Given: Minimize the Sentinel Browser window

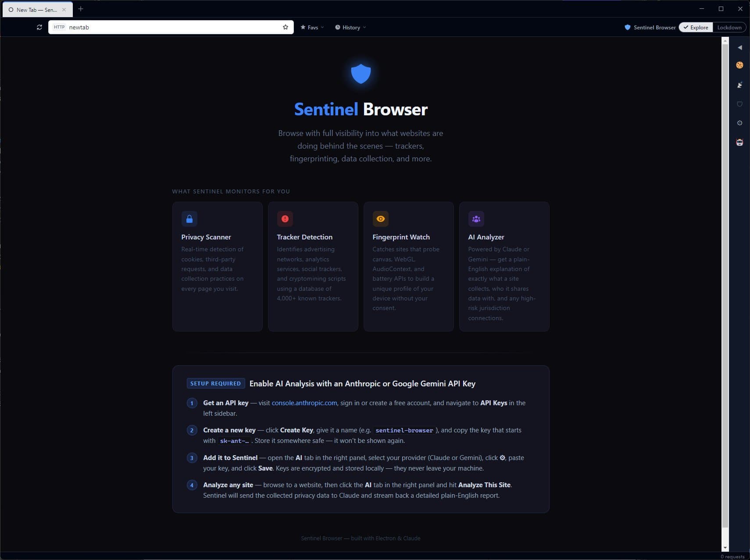Looking at the screenshot, I should [702, 9].
